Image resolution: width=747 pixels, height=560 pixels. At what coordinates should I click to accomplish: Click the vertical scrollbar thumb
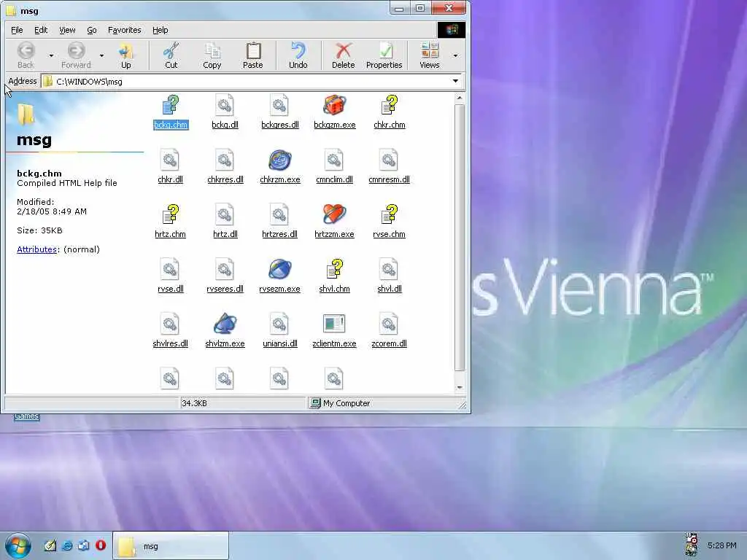click(460, 237)
